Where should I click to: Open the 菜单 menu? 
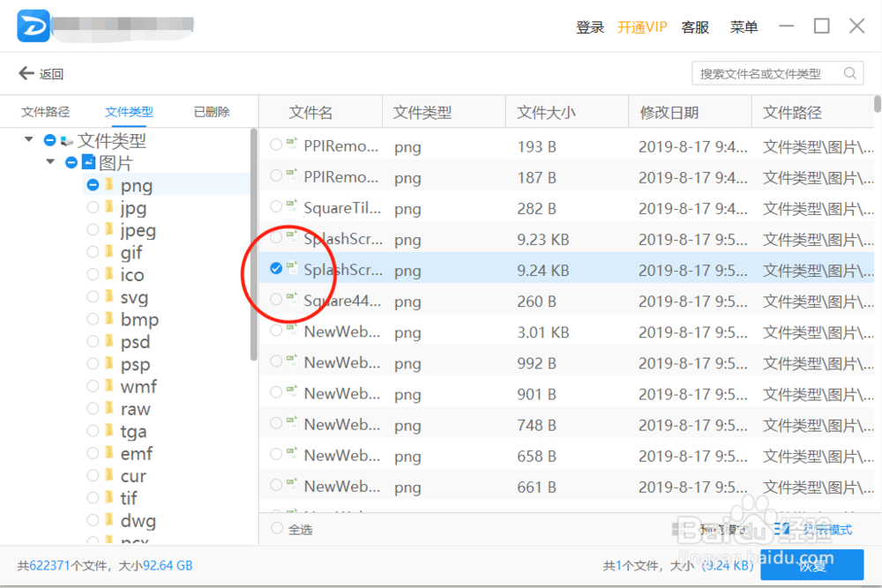744,26
